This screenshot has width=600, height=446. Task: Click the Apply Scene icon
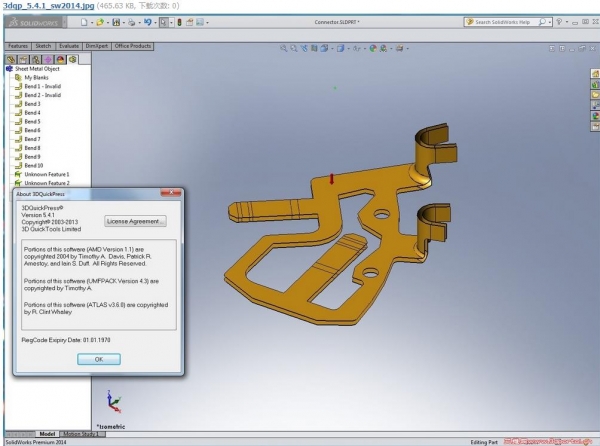pyautogui.click(x=383, y=48)
